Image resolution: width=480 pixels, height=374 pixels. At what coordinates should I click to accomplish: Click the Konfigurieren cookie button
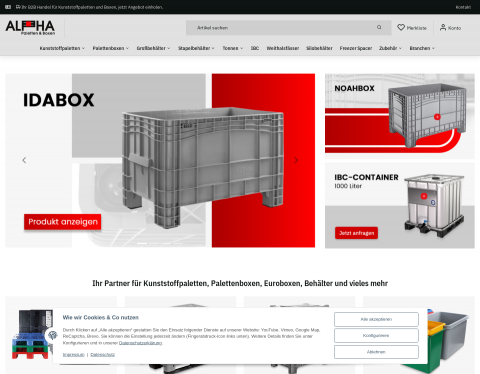point(376,336)
